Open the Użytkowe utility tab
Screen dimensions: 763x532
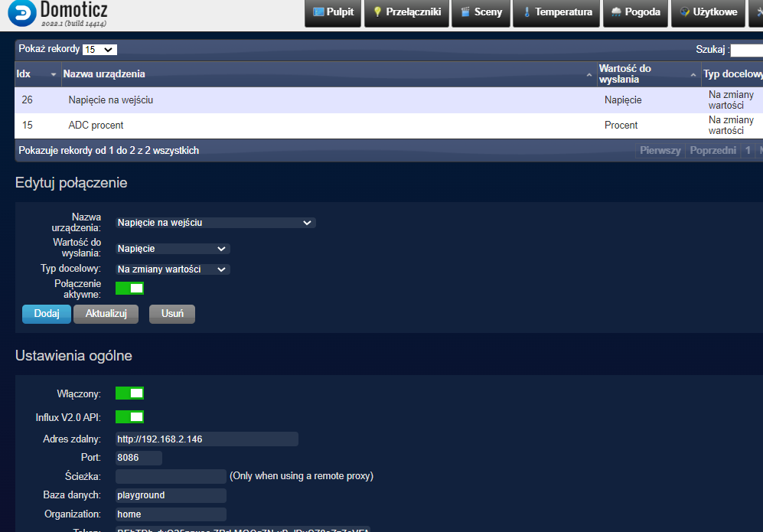tap(708, 13)
